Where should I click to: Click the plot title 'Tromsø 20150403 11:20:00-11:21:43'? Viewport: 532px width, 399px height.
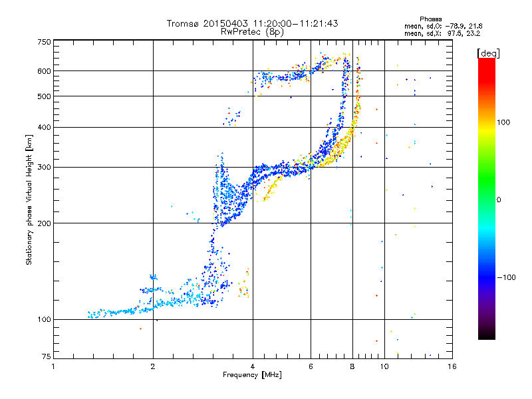[252, 23]
